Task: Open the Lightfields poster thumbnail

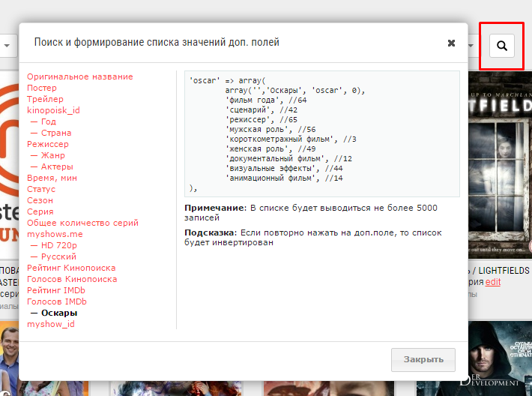Action: point(500,165)
